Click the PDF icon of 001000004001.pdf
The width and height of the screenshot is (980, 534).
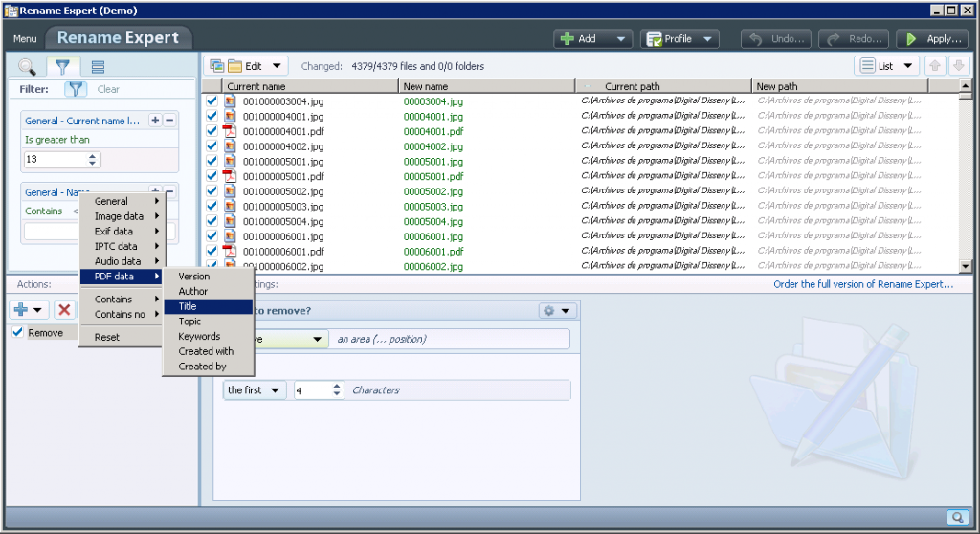click(x=230, y=131)
